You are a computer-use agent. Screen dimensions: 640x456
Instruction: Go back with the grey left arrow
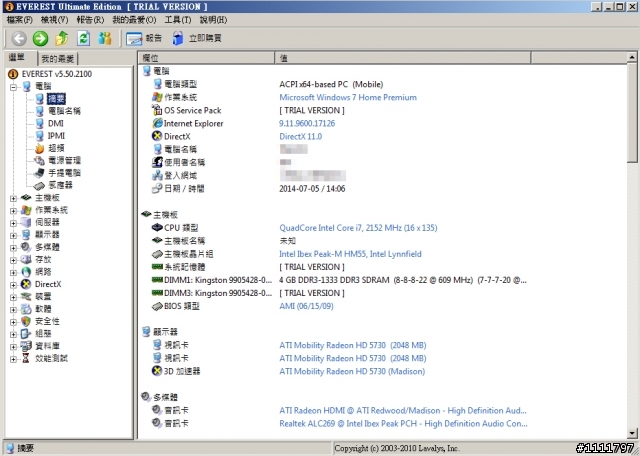19,38
